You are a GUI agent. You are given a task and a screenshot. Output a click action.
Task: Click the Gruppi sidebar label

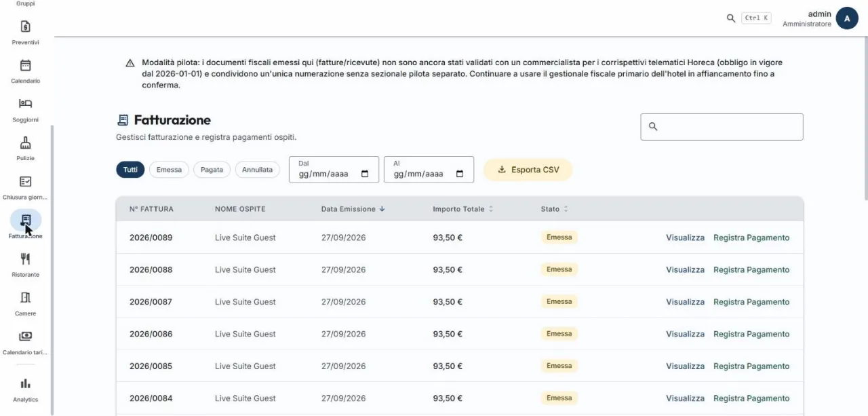[25, 3]
